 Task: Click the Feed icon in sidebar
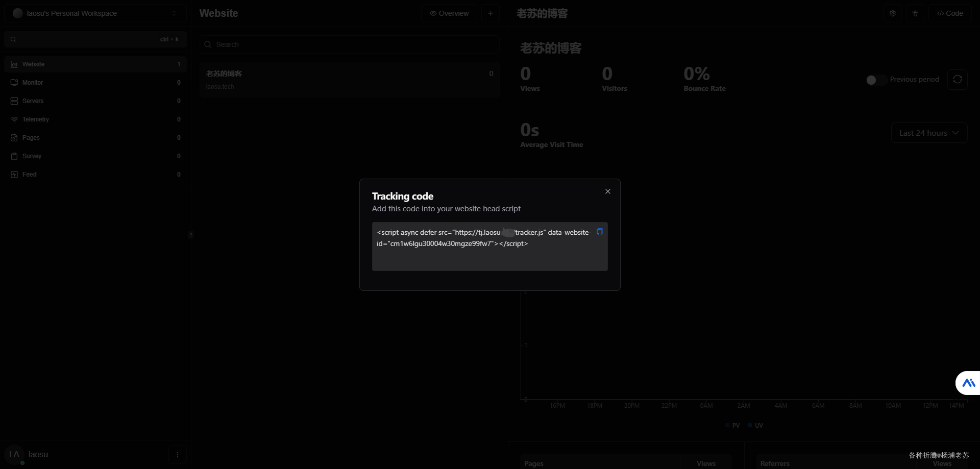point(14,175)
